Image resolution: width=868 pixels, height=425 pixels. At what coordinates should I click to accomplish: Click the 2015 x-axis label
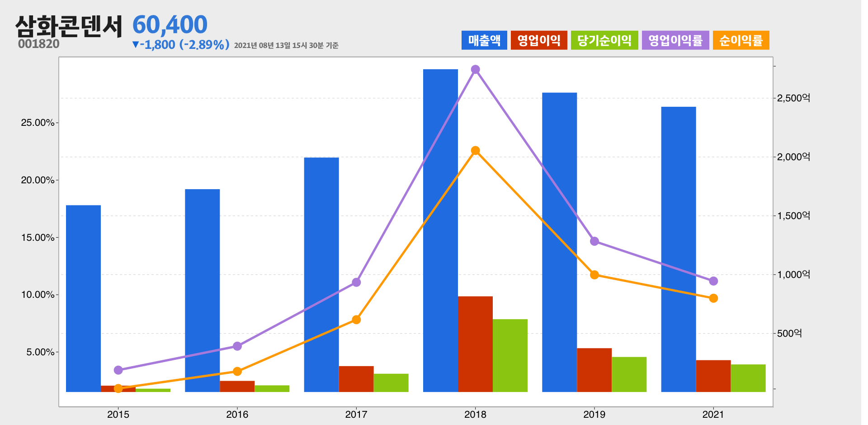coord(118,414)
